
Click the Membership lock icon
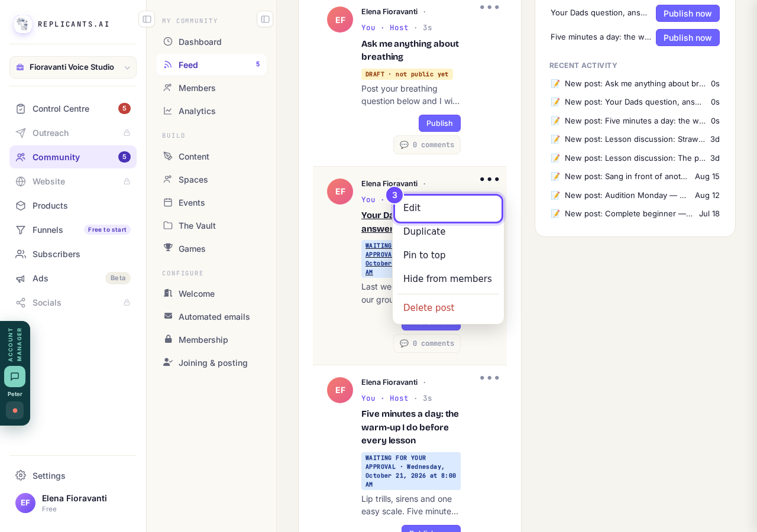[168, 340]
